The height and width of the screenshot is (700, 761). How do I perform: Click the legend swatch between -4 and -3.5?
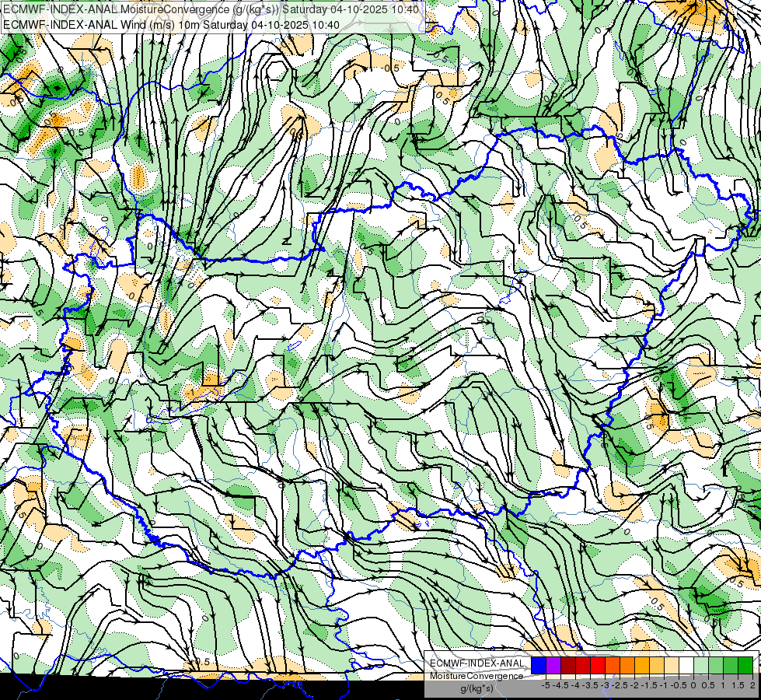point(583,666)
